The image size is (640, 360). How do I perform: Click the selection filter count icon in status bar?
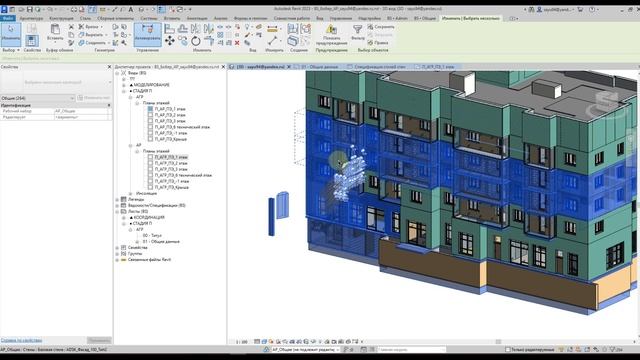tap(616, 349)
